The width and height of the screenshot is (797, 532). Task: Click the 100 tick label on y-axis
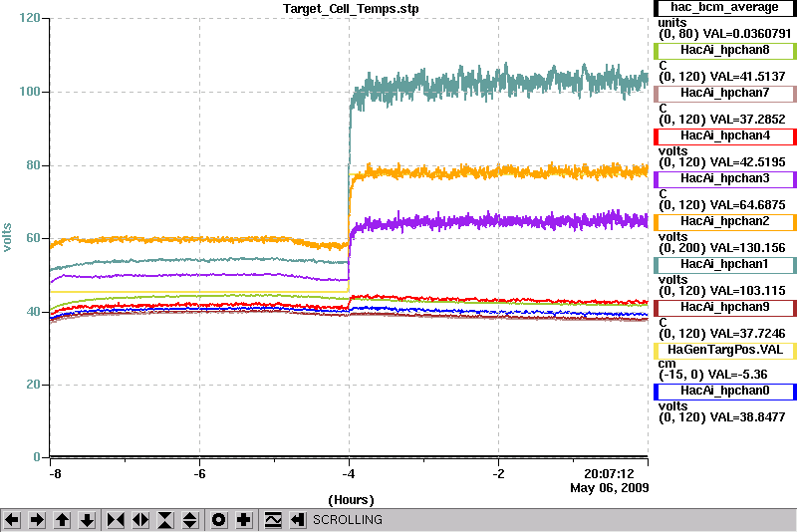(x=30, y=92)
